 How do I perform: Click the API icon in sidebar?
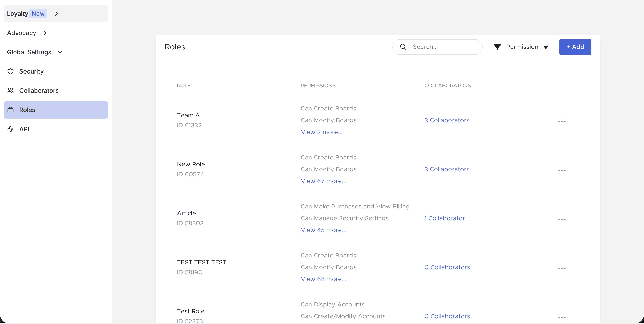pyautogui.click(x=11, y=129)
